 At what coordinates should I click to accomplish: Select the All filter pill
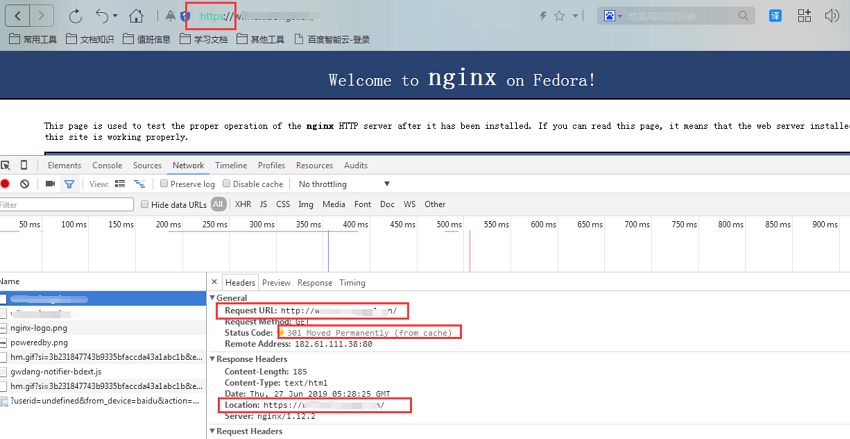coord(218,204)
